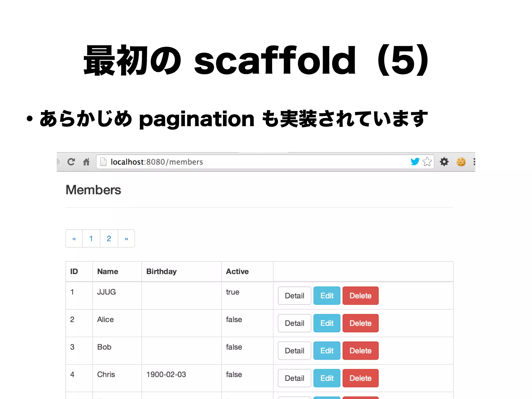Select the false value in Bob row
This screenshot has height=399, width=532.
point(234,347)
